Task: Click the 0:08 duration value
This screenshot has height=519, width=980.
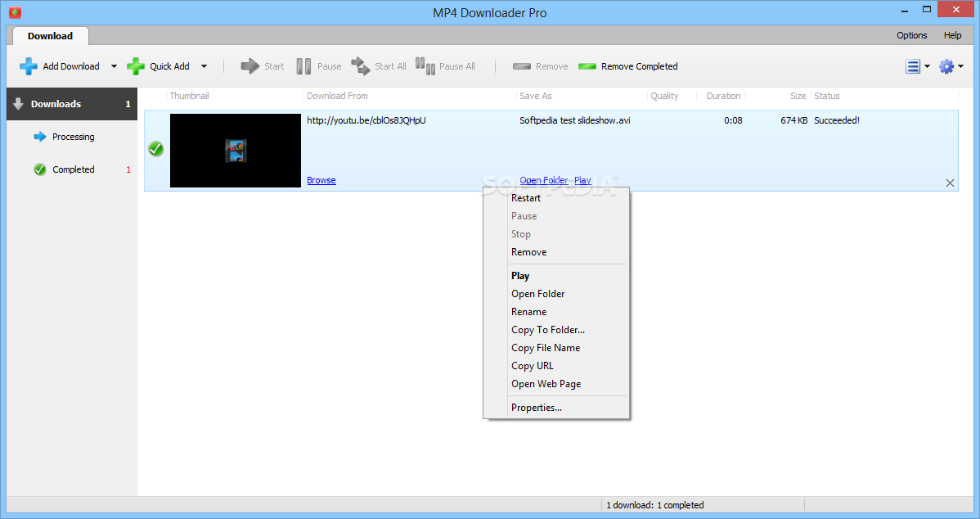Action: (733, 120)
